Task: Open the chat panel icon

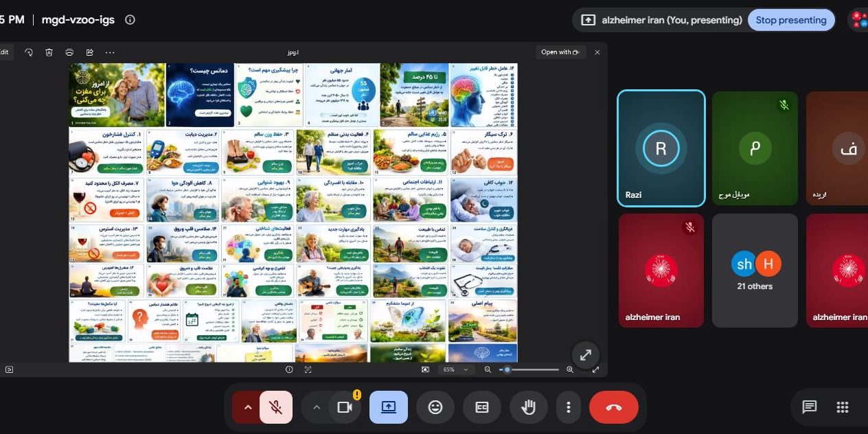Action: (x=810, y=407)
